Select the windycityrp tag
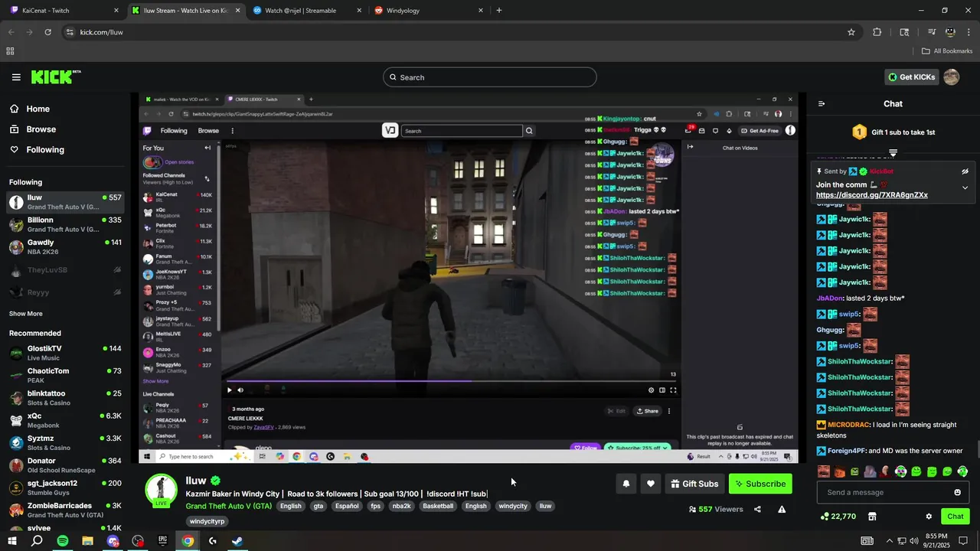The width and height of the screenshot is (980, 551). click(x=207, y=521)
